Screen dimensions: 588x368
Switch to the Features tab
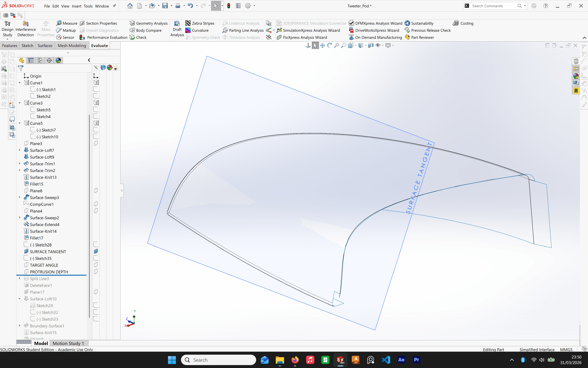point(10,46)
